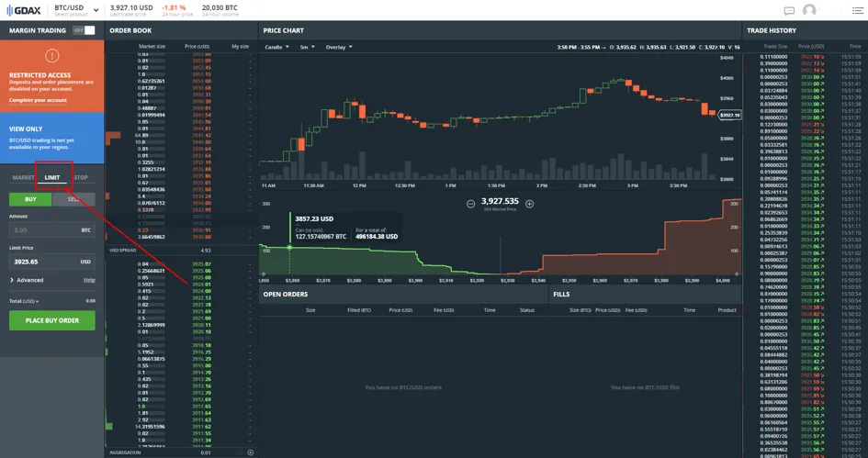Click the USD SPREAD row value 4.93

205,251
